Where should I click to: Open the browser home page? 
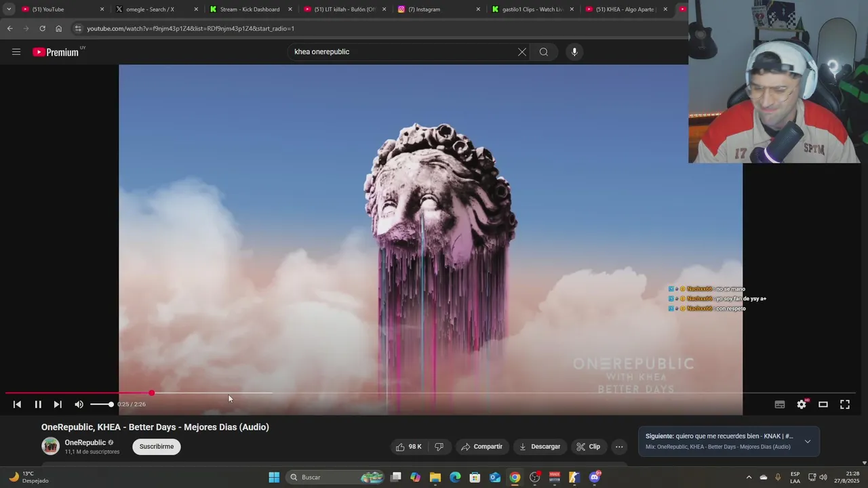(59, 28)
